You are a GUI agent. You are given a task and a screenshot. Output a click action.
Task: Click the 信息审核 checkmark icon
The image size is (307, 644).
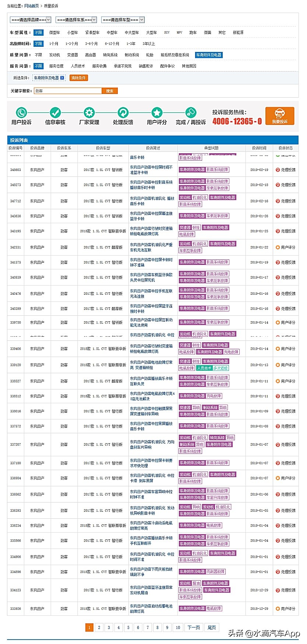coord(55,112)
